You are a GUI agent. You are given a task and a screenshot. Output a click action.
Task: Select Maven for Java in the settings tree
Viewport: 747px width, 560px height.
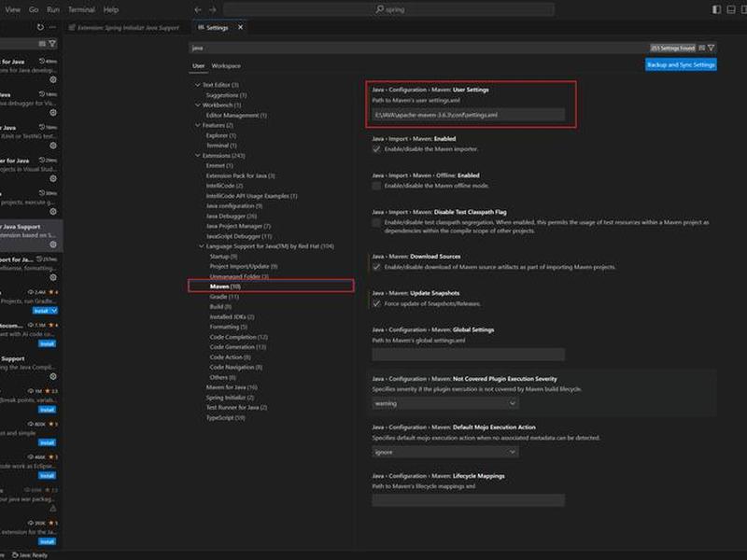pos(232,387)
